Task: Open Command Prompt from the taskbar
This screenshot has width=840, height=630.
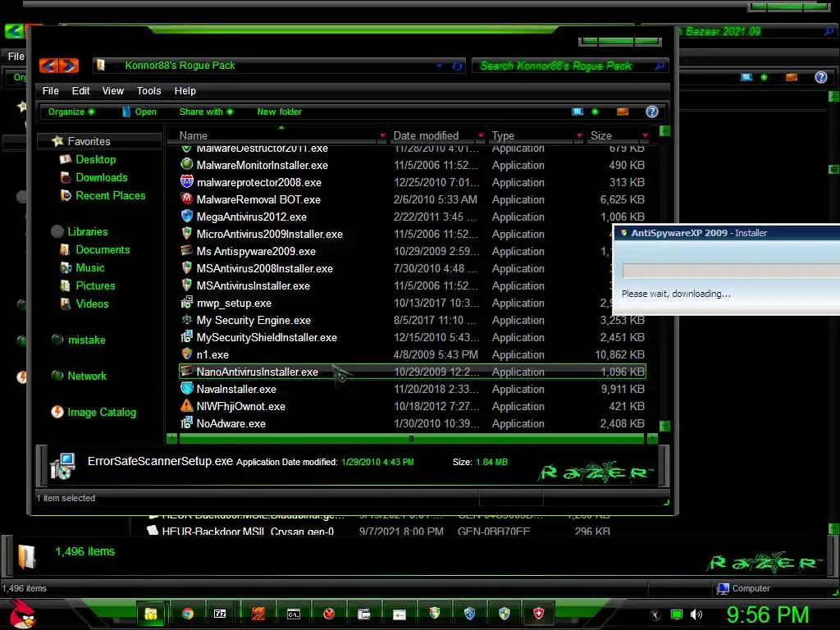Action: [x=293, y=614]
